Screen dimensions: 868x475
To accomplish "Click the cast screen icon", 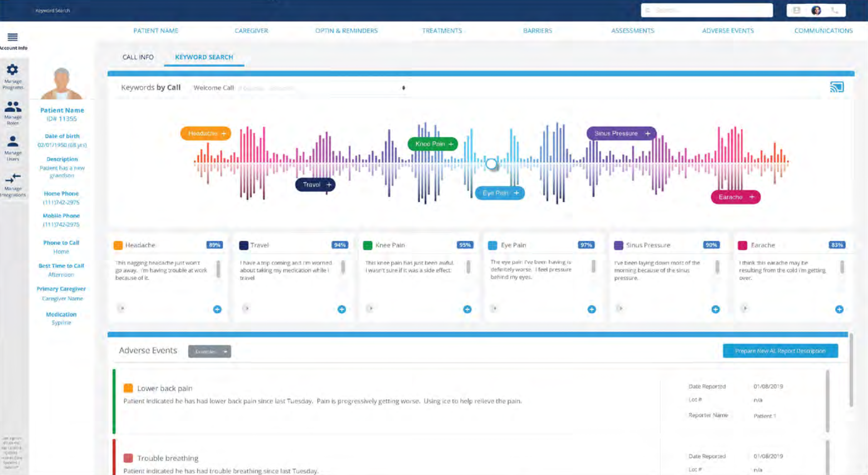I will 837,87.
